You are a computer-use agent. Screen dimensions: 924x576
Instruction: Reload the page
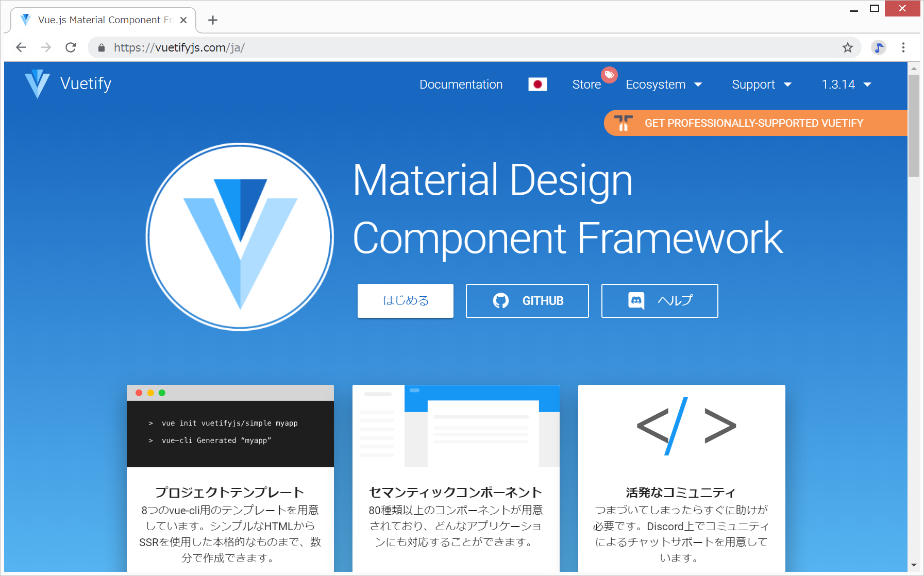[x=71, y=48]
